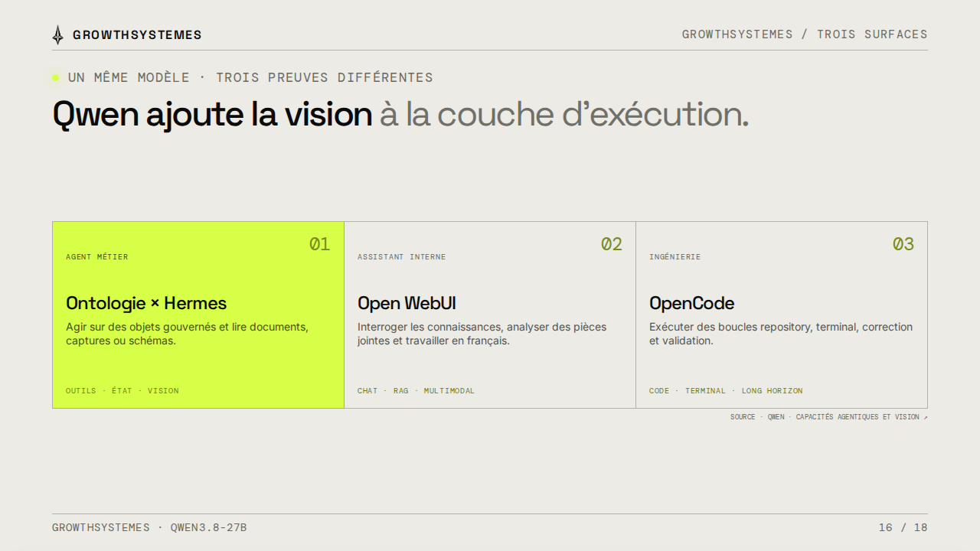
Task: Open the 'OpenCode' card title
Action: (x=691, y=303)
